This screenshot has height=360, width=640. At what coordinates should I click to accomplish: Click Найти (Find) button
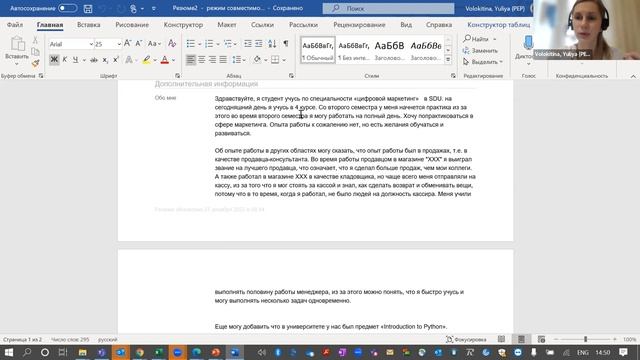click(x=480, y=39)
